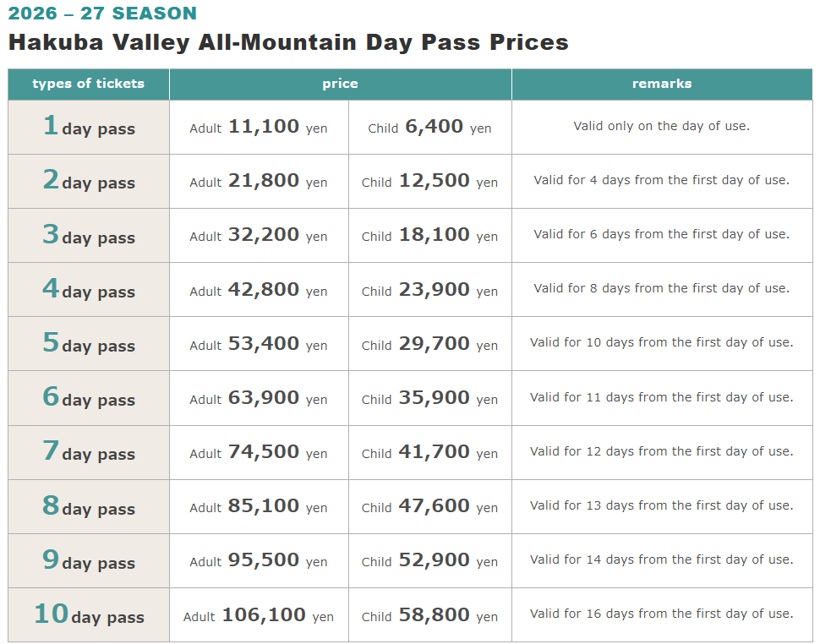
Task: Click 'Valid only on the day of use' remark
Action: coord(662,126)
